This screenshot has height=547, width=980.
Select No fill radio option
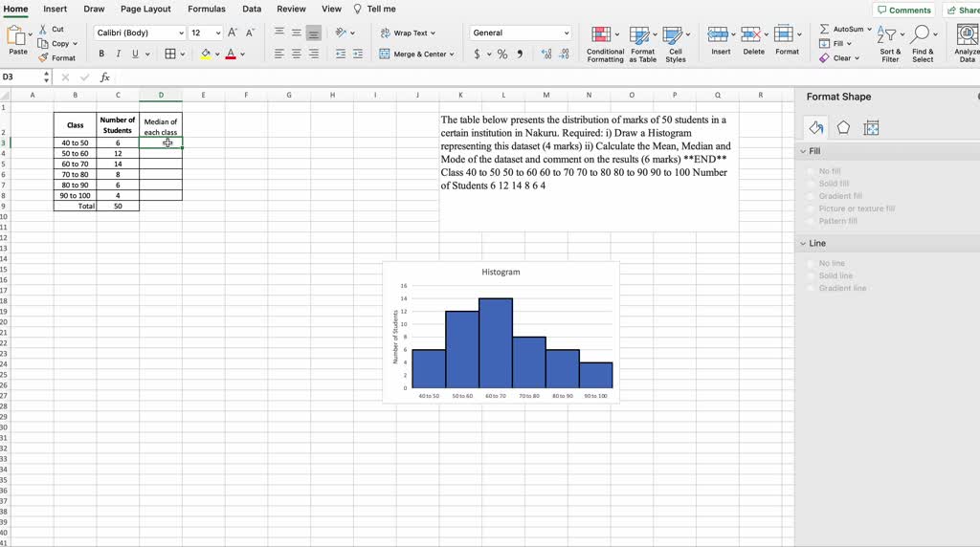[811, 171]
